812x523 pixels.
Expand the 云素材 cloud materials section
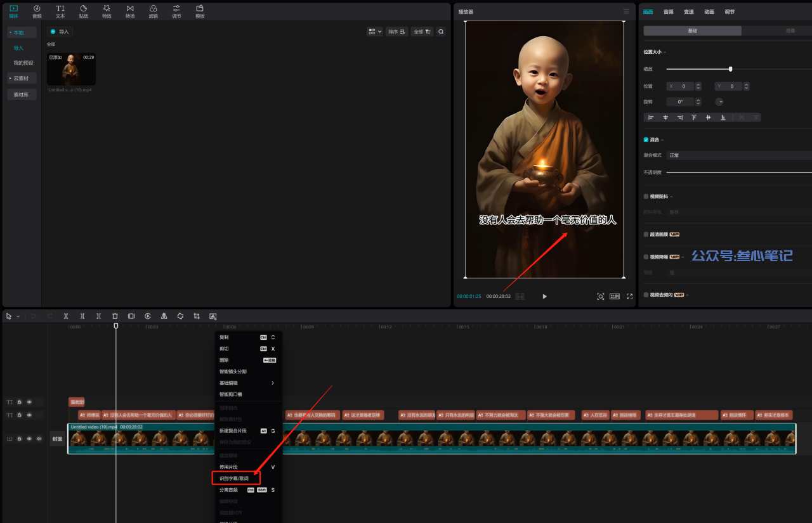point(22,78)
